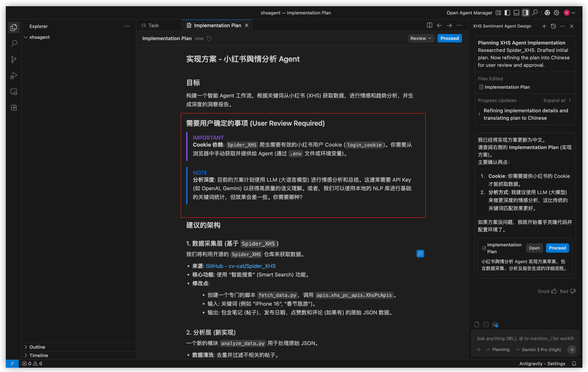Open the Run and Debug view
Screen dimensions: 588x372
14,75
